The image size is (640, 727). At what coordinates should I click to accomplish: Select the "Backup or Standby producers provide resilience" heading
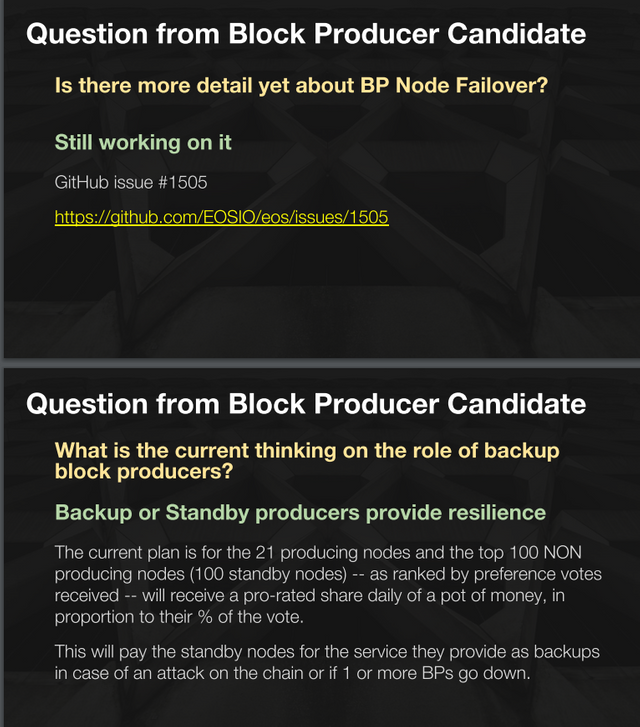point(300,513)
